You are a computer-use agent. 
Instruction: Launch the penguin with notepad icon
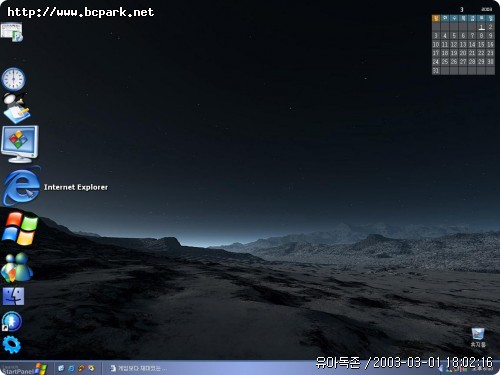(16, 108)
